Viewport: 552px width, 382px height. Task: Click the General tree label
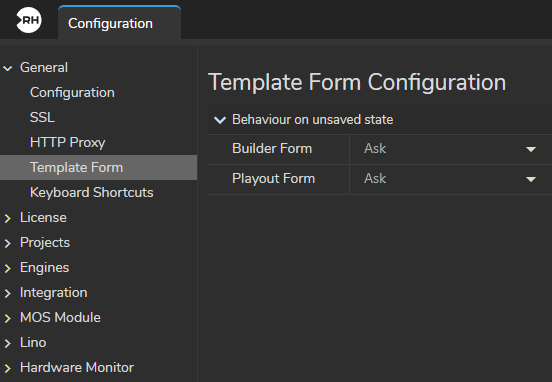tap(44, 68)
